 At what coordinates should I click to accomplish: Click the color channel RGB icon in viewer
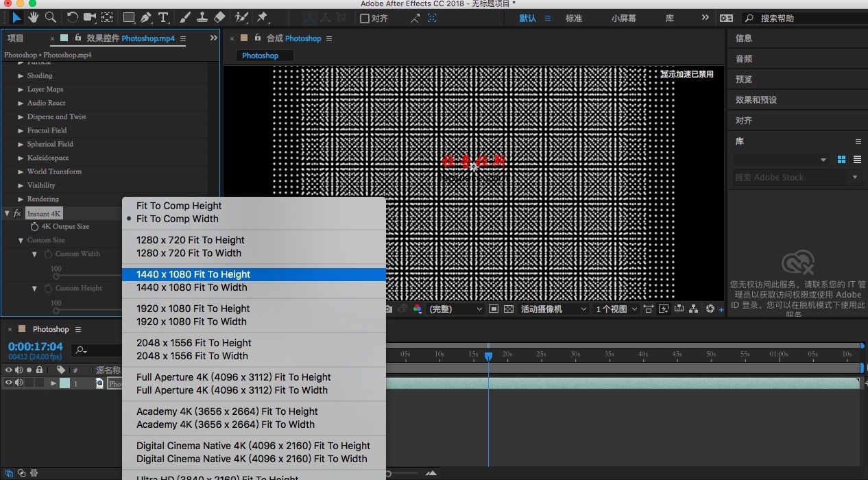[x=417, y=309]
